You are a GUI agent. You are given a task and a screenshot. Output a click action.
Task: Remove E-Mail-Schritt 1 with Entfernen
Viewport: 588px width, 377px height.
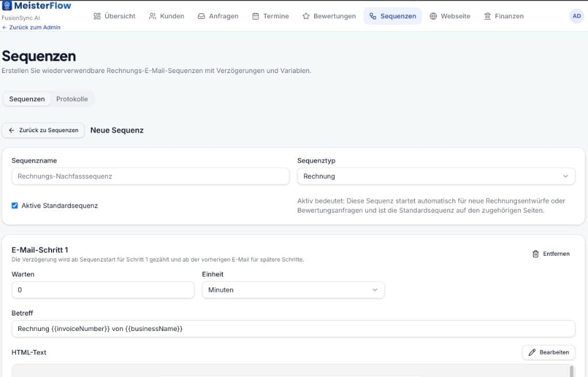551,254
